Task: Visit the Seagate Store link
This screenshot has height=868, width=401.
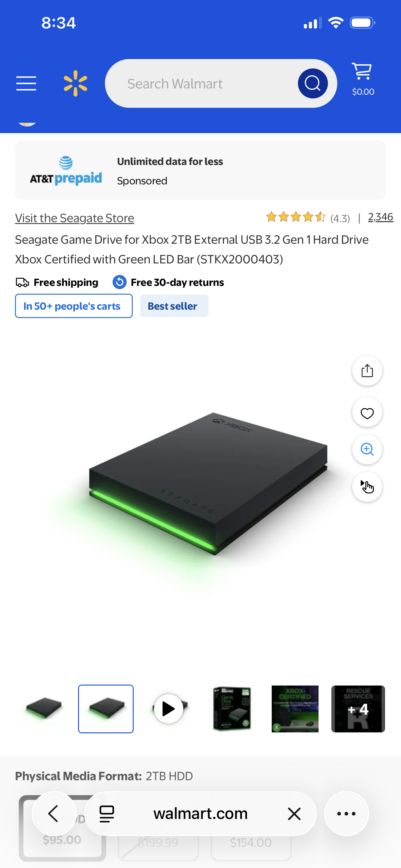Action: tap(74, 218)
